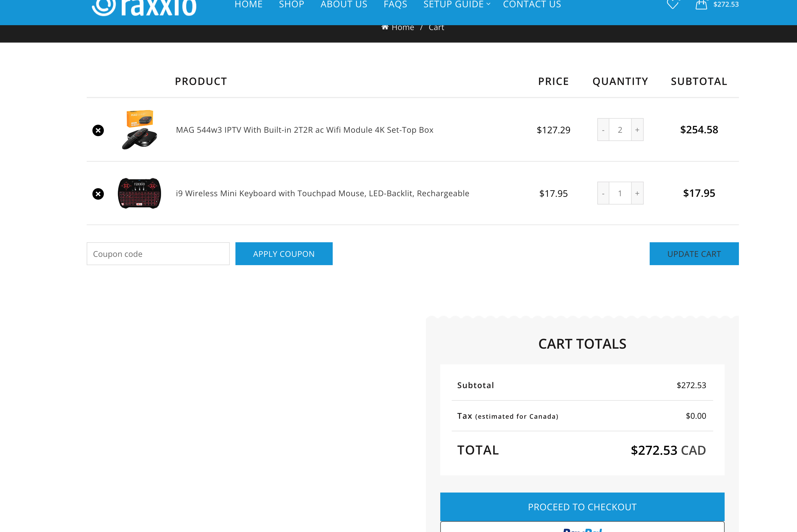
Task: Remove i9 Wireless Mini Keyboard from cart
Action: coord(98,194)
